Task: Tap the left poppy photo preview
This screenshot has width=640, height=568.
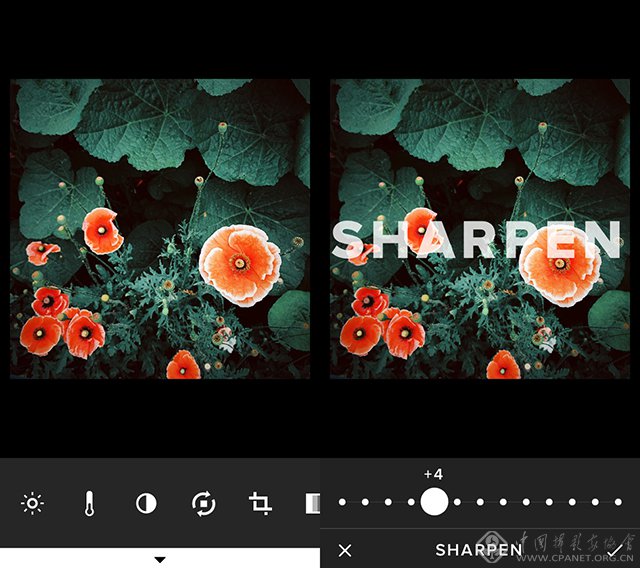Action: 160,230
